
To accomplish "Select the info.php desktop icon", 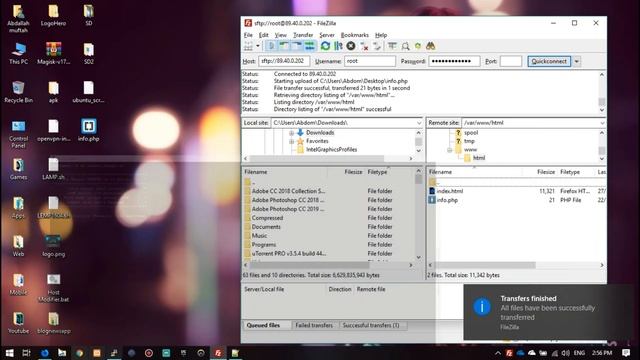I will (89, 130).
